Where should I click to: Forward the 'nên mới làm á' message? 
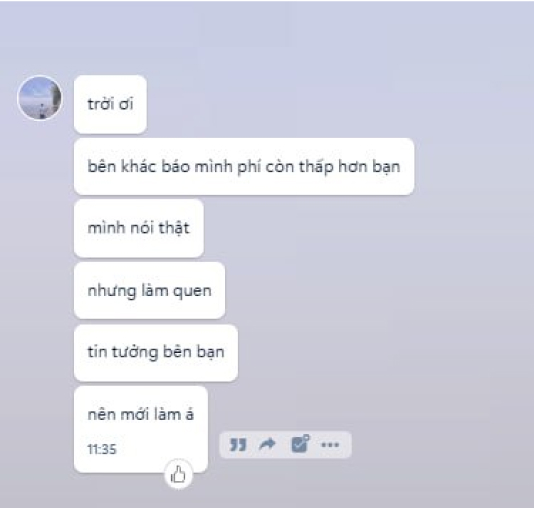pyautogui.click(x=267, y=444)
